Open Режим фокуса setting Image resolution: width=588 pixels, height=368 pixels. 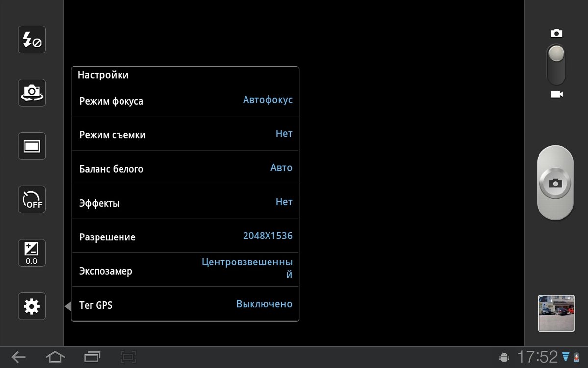185,101
